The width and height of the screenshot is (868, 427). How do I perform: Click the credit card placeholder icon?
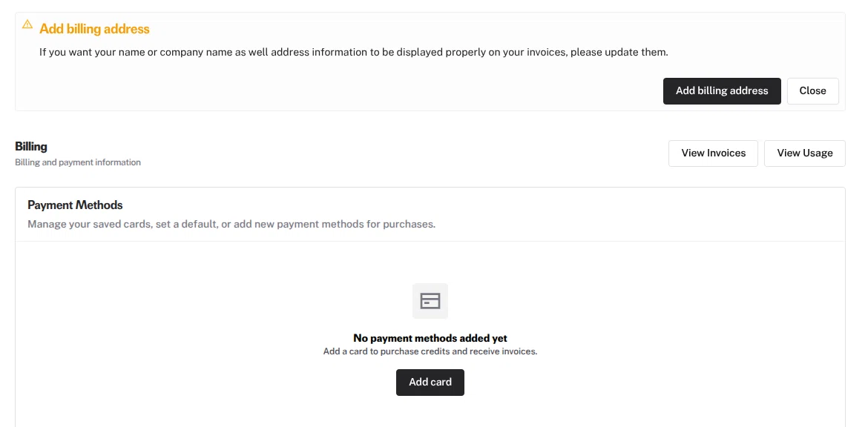point(430,301)
